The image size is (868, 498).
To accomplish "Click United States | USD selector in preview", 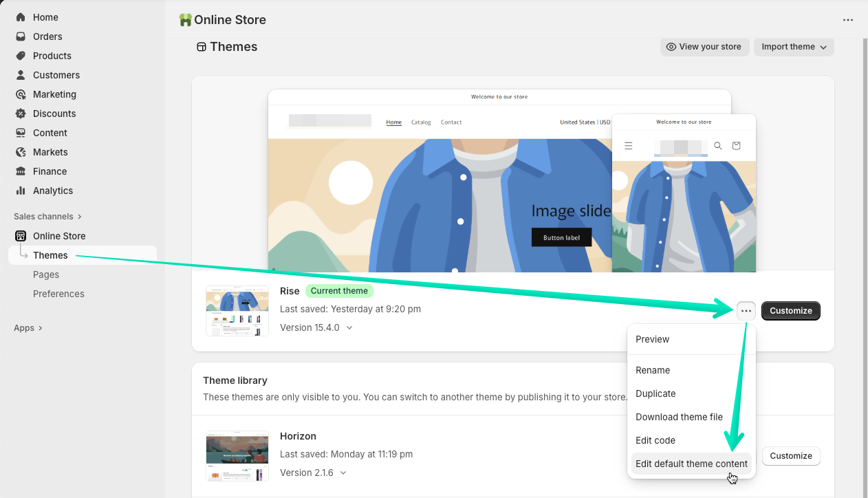I will pyautogui.click(x=585, y=122).
